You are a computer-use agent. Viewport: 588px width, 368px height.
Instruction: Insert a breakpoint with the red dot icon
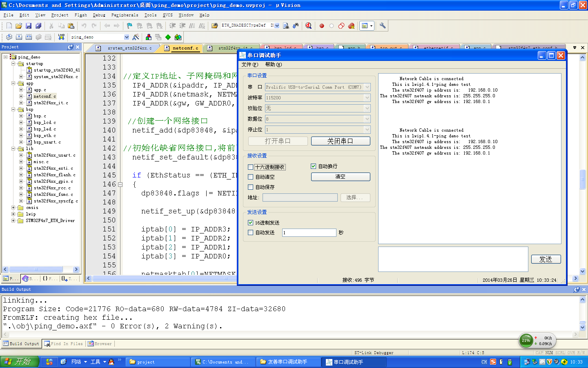click(322, 26)
